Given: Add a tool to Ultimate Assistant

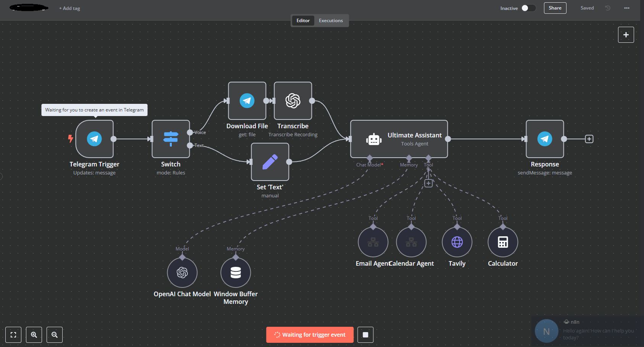Looking at the screenshot, I should 428,183.
